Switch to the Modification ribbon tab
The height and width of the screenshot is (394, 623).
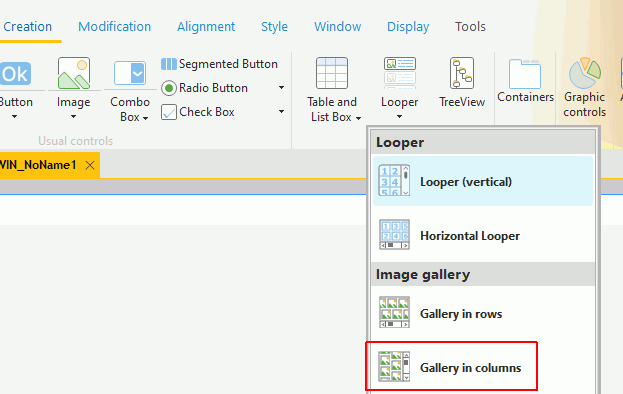pyautogui.click(x=114, y=27)
